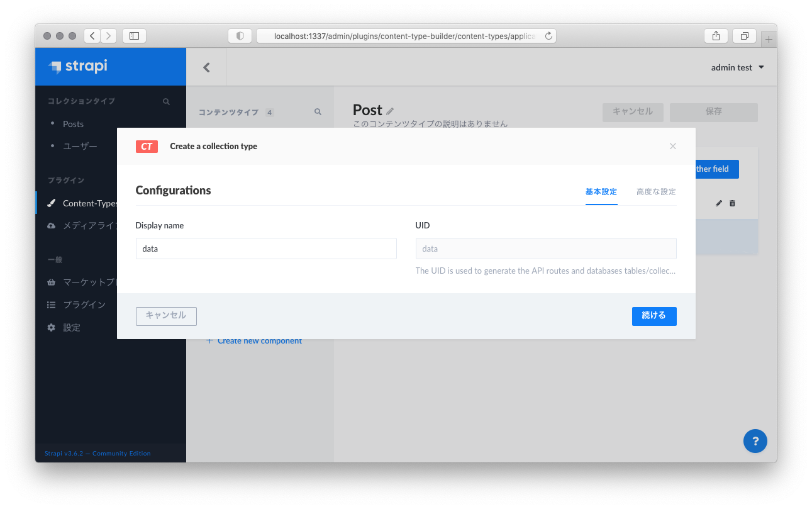Show the Safari tab overview
The image size is (812, 509).
point(745,36)
